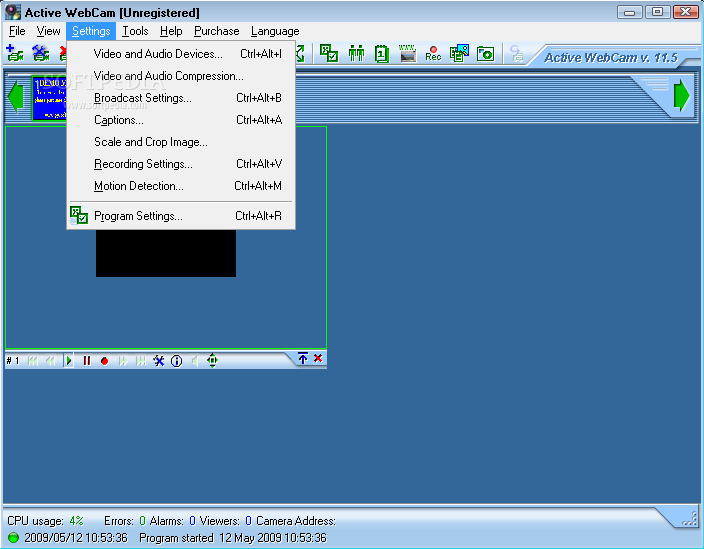Viewport: 704px width, 549px height.
Task: Click the info icon for camera #1
Action: pos(176,361)
